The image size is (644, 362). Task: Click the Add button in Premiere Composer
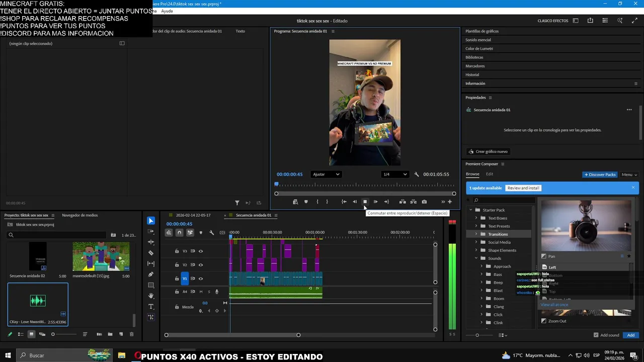pyautogui.click(x=630, y=335)
